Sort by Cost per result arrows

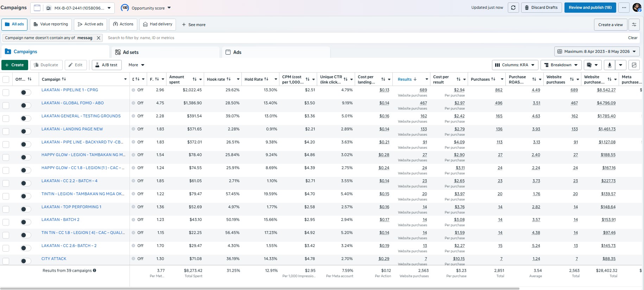coord(459,79)
